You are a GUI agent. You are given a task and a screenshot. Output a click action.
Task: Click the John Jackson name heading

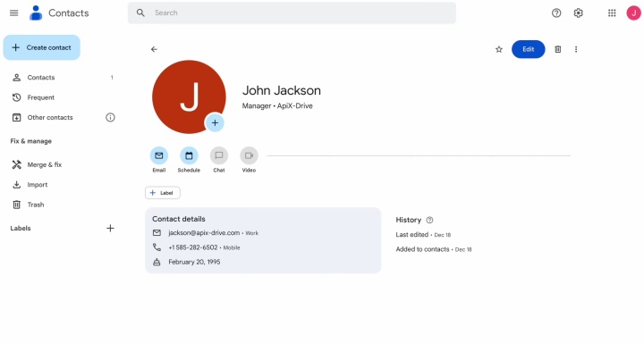282,90
